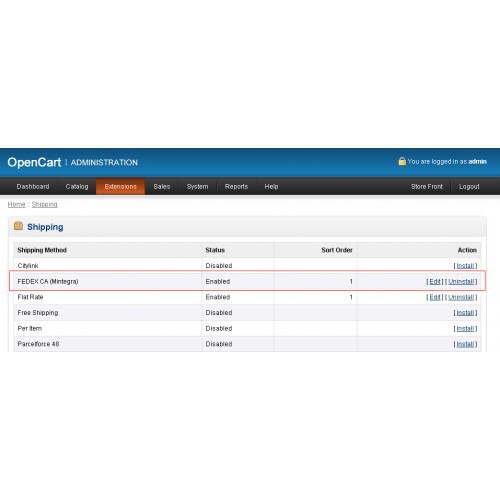
Task: Click the 'Disabled' status of Free Shipping
Action: (x=219, y=313)
